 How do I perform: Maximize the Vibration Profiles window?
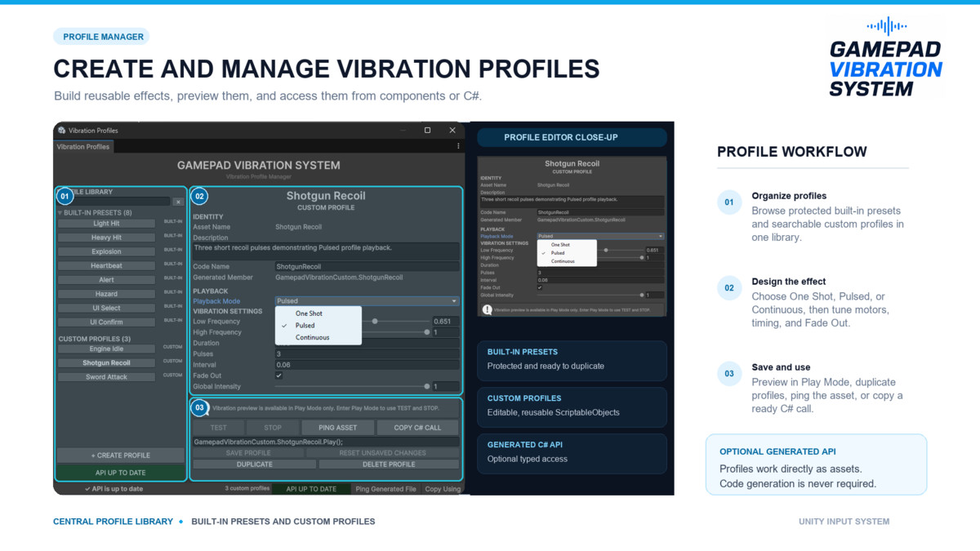427,131
